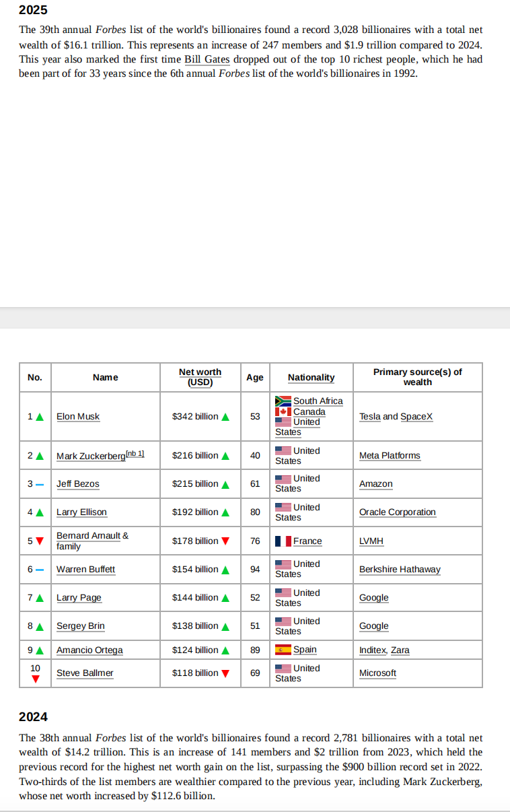Click the red arrow after $118 billion
The height and width of the screenshot is (812, 510).
coord(225,673)
